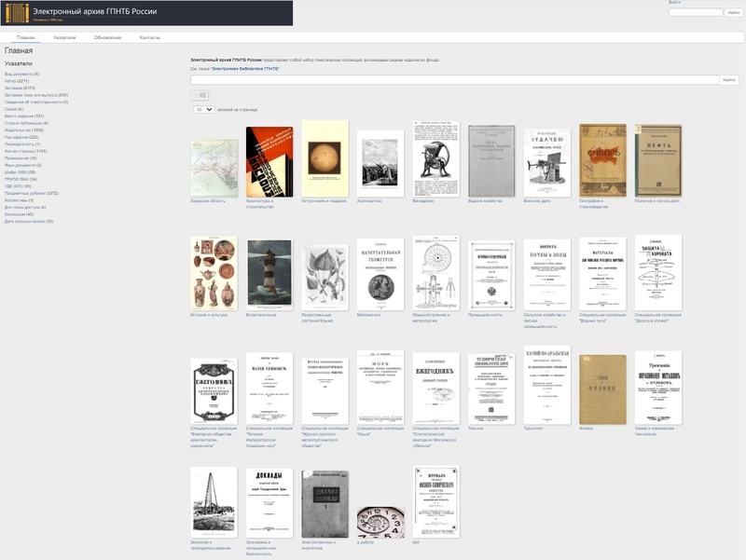
Task: Select the lighthouse Естествознание collection cover
Action: (269, 272)
